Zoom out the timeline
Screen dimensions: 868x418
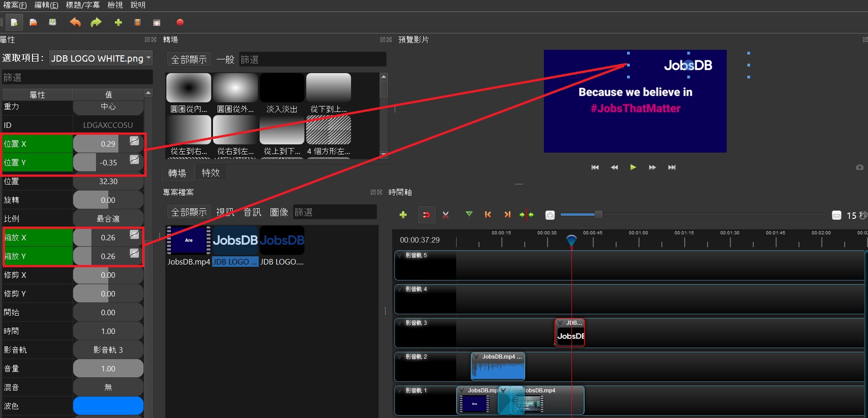[x=836, y=215]
